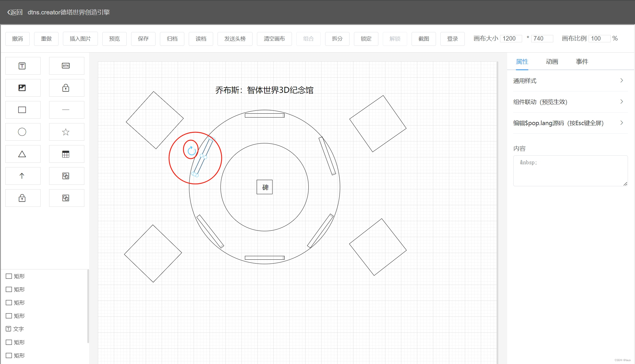This screenshot has height=364, width=635.
Task: Click the overlapping-squares icon below the table tool
Action: pyautogui.click(x=66, y=176)
